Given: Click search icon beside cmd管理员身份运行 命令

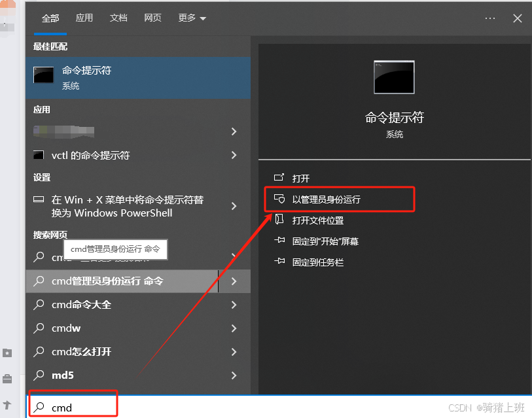Looking at the screenshot, I should (x=39, y=281).
